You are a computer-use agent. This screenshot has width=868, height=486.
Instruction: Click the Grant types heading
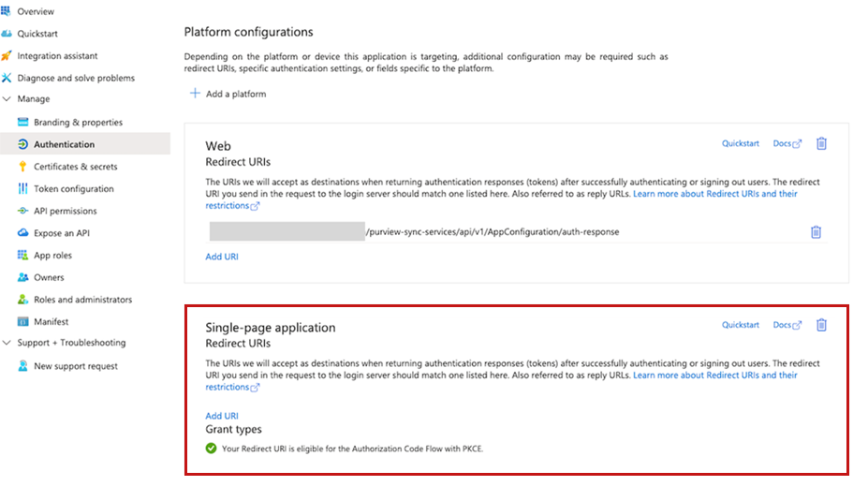[x=233, y=430]
